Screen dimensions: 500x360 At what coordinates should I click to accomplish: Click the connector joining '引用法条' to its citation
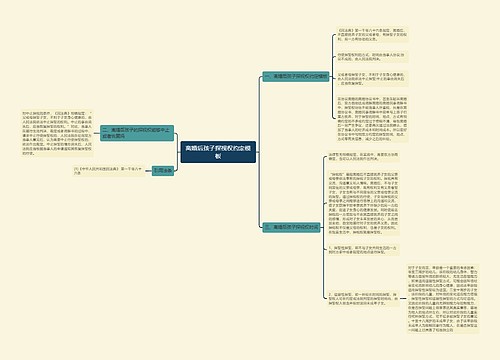[x=148, y=171]
